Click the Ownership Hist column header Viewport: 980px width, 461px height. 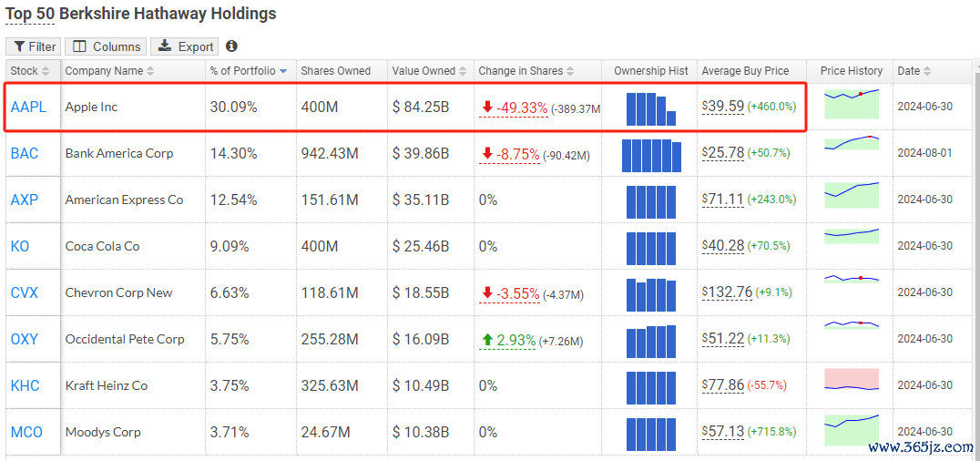651,71
